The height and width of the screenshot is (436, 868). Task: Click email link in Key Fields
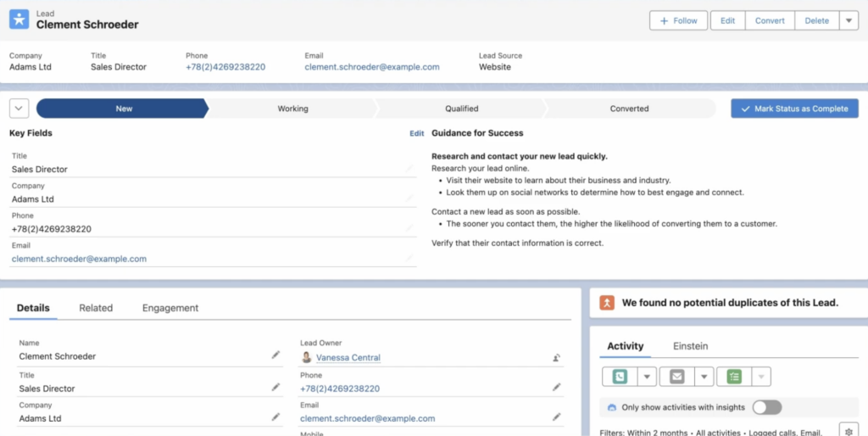coord(79,259)
